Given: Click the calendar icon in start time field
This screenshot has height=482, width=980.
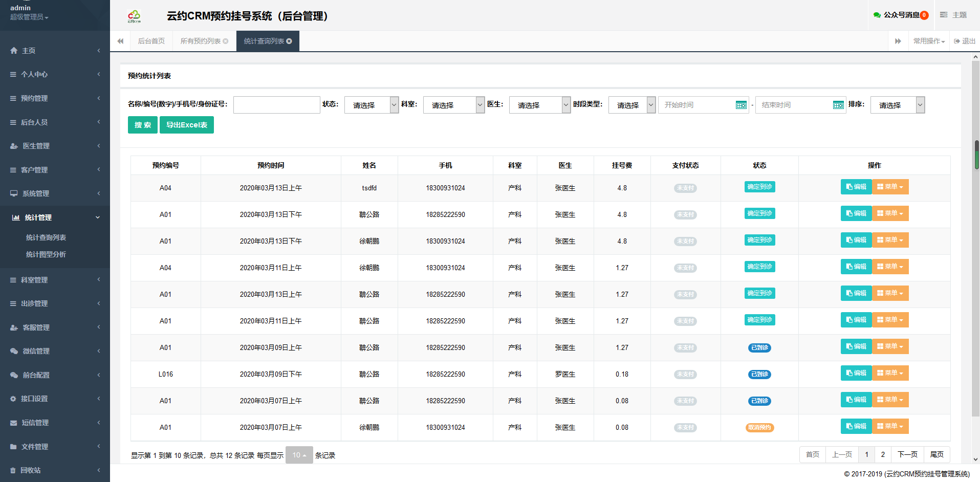Looking at the screenshot, I should tap(741, 105).
